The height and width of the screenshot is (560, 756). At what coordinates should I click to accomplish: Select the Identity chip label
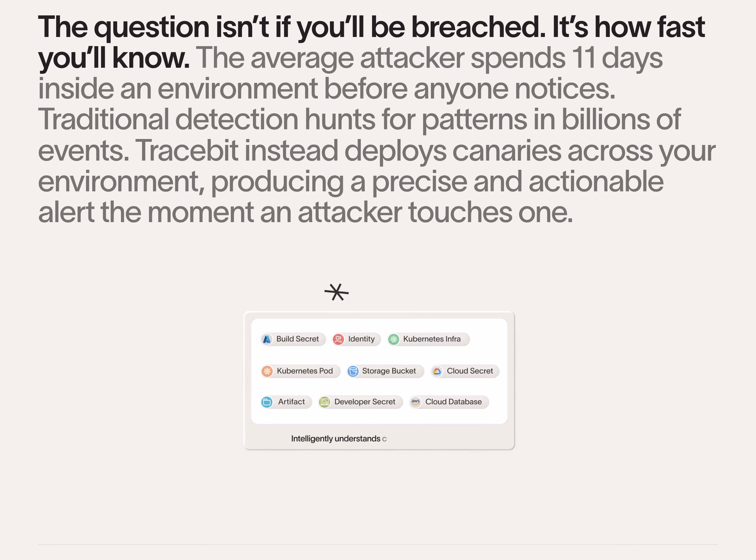[361, 339]
